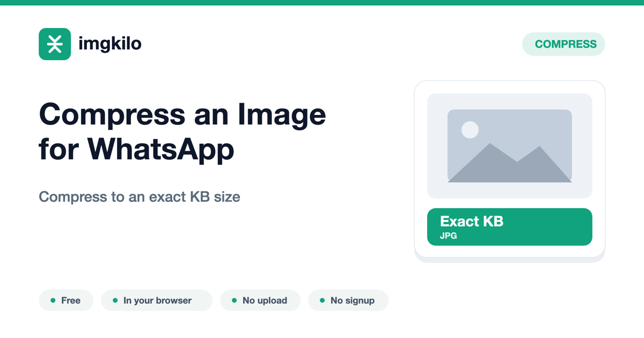Click the Compress an Image for WhatsApp heading

[182, 131]
